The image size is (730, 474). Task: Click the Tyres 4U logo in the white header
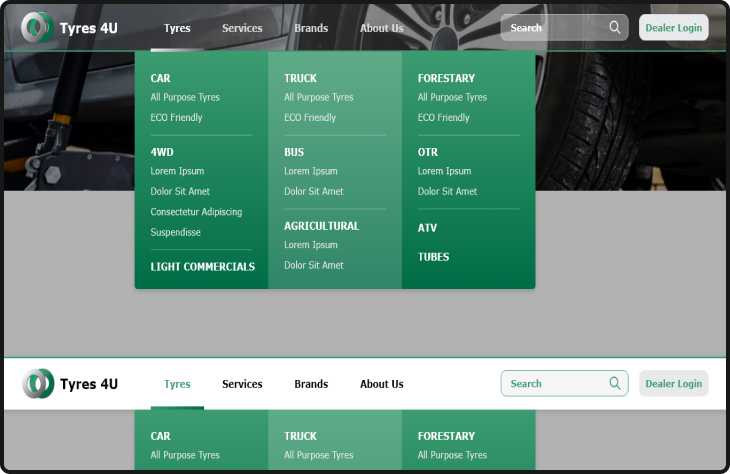[70, 384]
